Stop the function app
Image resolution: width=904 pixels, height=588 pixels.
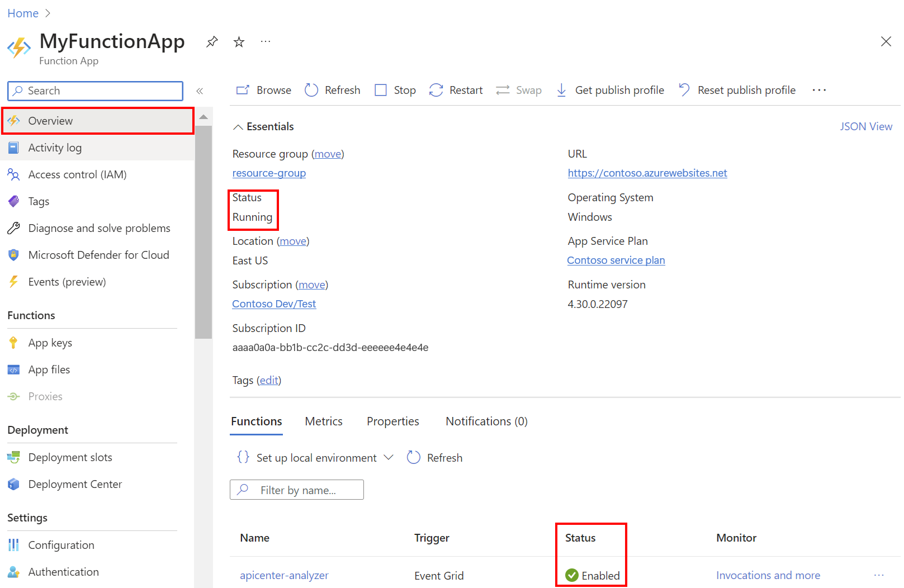coord(395,89)
